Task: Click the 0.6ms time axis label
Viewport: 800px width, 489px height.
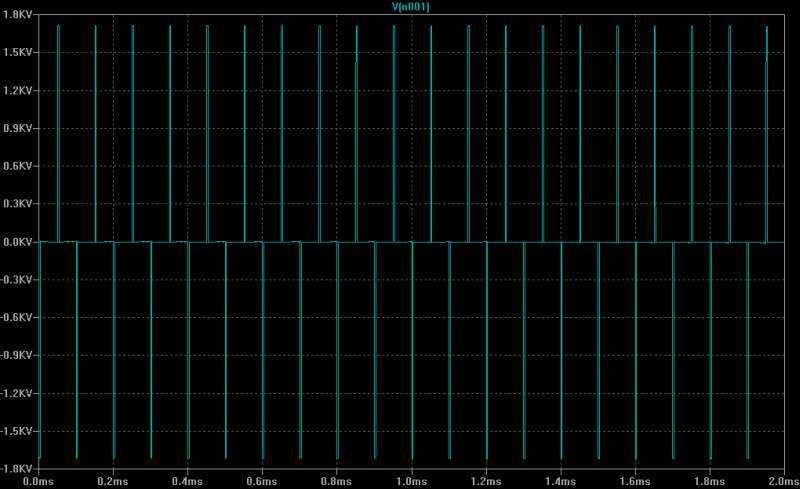Action: 262,481
